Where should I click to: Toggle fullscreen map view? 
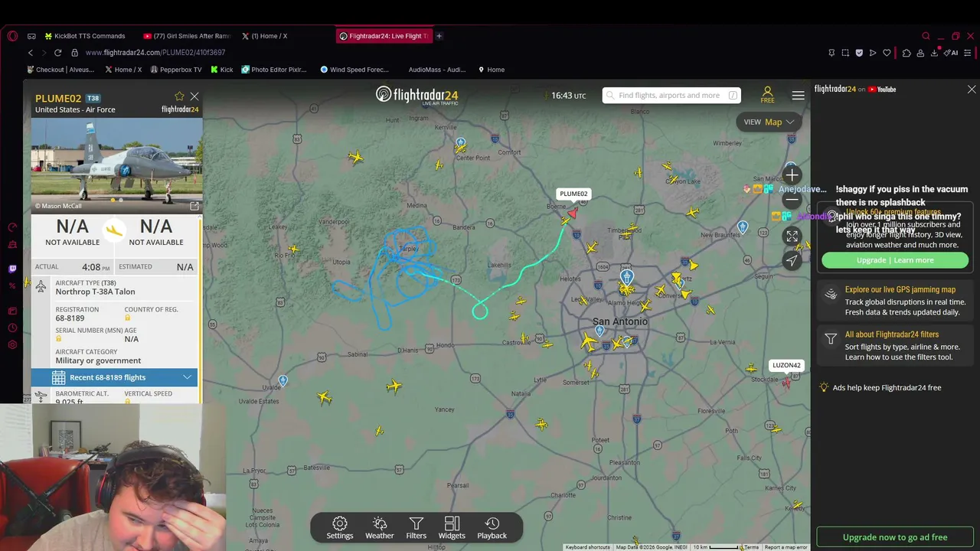click(792, 236)
